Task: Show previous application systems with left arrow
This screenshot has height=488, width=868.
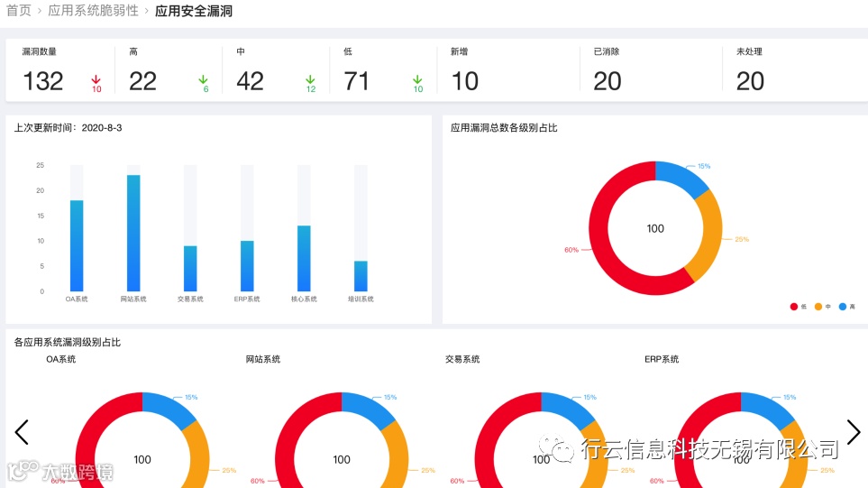Action: [x=22, y=432]
